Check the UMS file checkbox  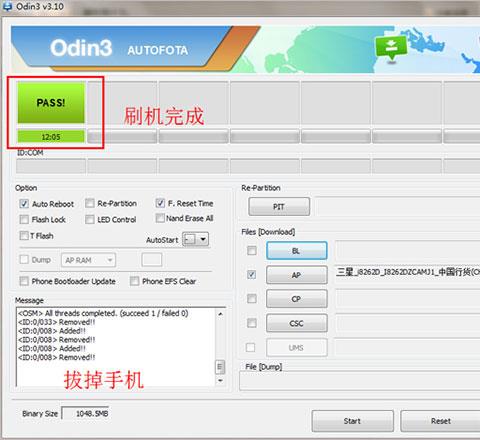tap(251, 347)
